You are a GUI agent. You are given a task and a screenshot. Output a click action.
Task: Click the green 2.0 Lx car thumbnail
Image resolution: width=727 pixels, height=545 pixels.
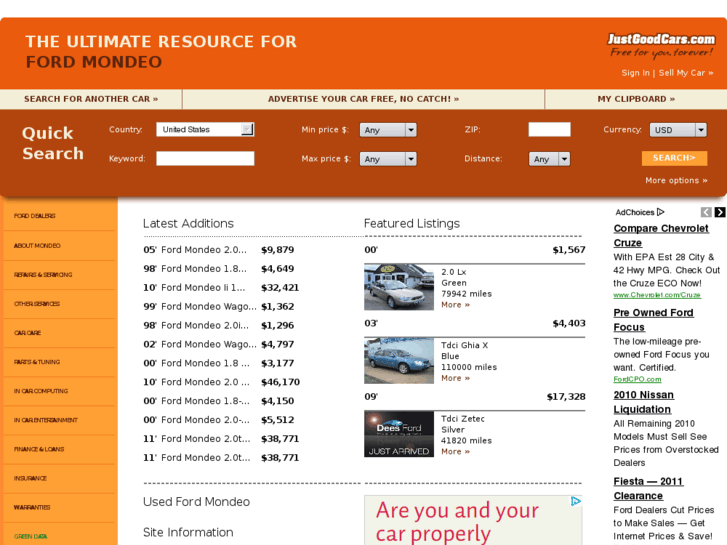click(x=399, y=287)
